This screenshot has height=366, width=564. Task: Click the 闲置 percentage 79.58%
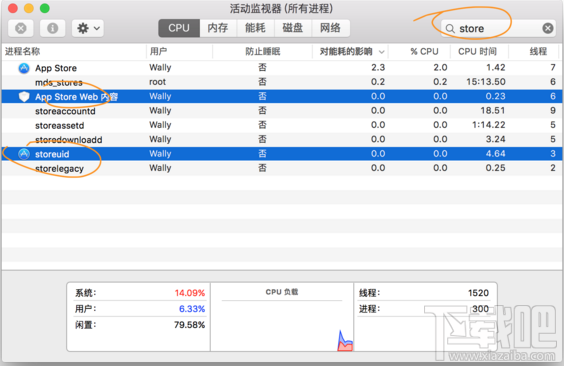pyautogui.click(x=189, y=325)
